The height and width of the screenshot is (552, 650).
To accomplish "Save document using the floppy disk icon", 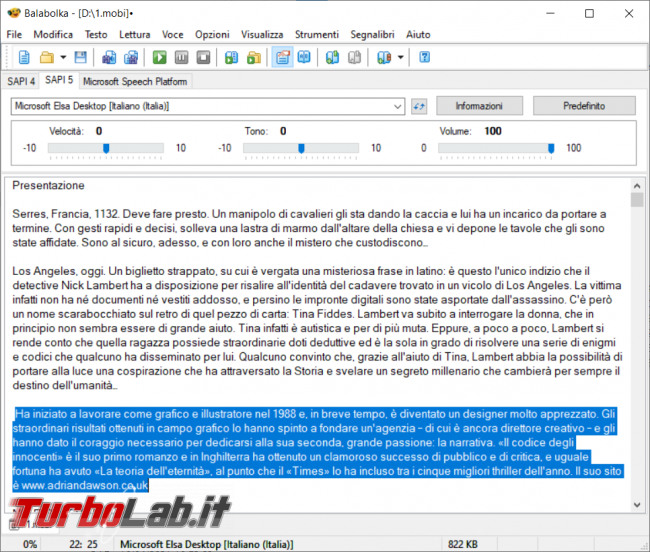I will point(80,57).
